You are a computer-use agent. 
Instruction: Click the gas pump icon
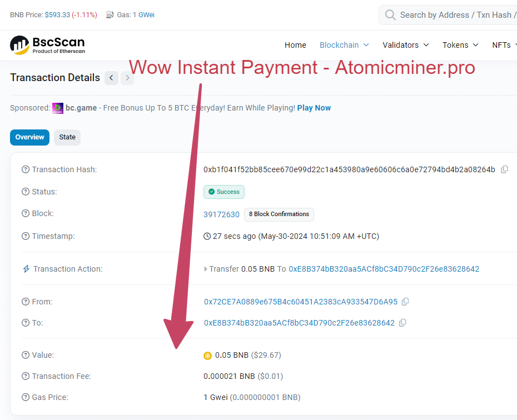[110, 15]
